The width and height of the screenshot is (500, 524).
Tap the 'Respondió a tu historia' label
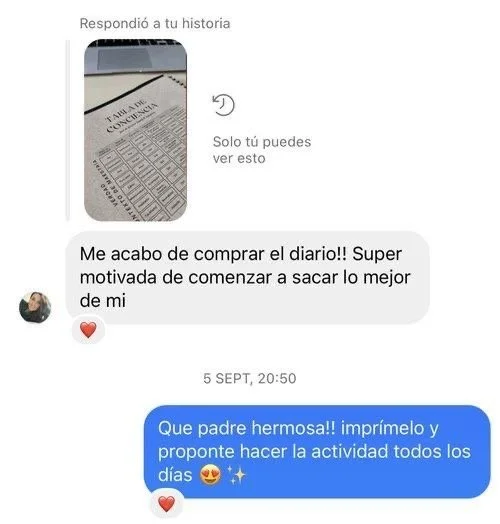pyautogui.click(x=155, y=23)
